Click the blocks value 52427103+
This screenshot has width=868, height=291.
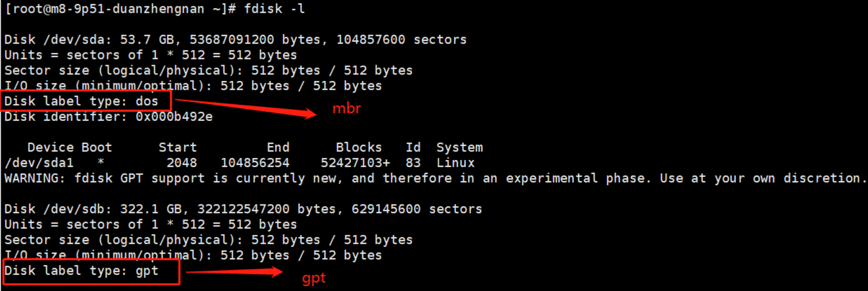[355, 163]
